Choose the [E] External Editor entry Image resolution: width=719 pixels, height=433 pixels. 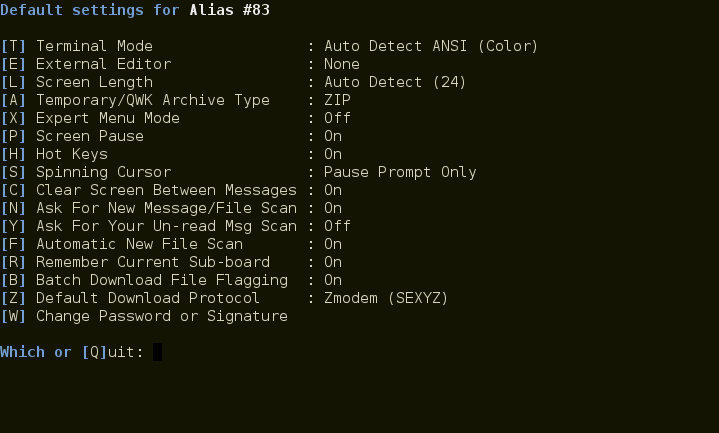[180, 64]
